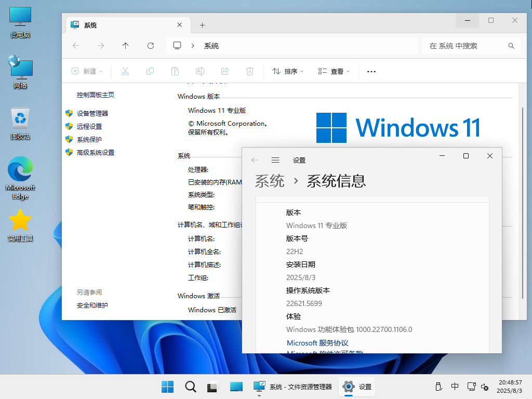Open the 'See more' ellipsis icon in toolbar
The image size is (532, 399).
click(370, 71)
